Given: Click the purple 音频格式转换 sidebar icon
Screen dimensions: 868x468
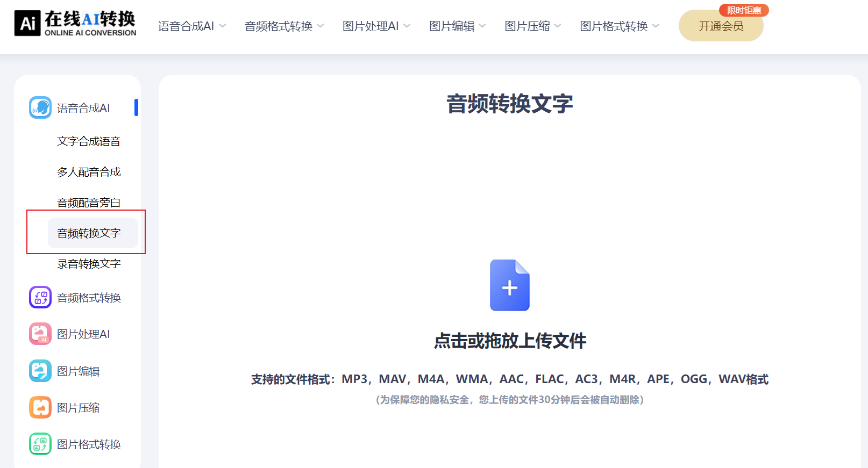Looking at the screenshot, I should point(40,297).
